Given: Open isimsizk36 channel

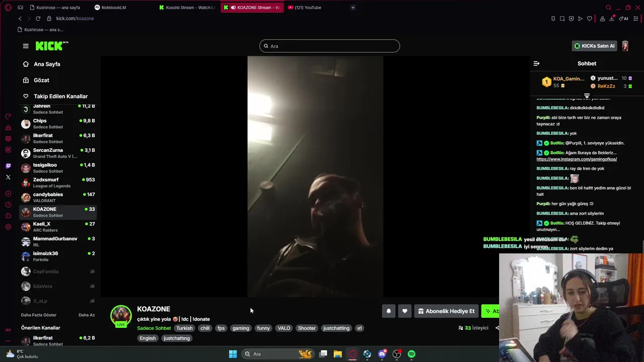Looking at the screenshot, I should (58, 256).
